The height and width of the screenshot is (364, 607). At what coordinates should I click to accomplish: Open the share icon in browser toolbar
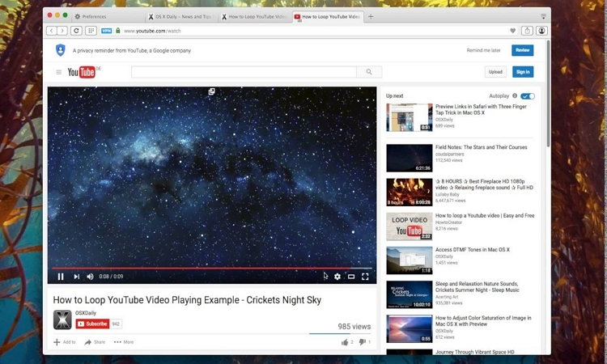[527, 31]
